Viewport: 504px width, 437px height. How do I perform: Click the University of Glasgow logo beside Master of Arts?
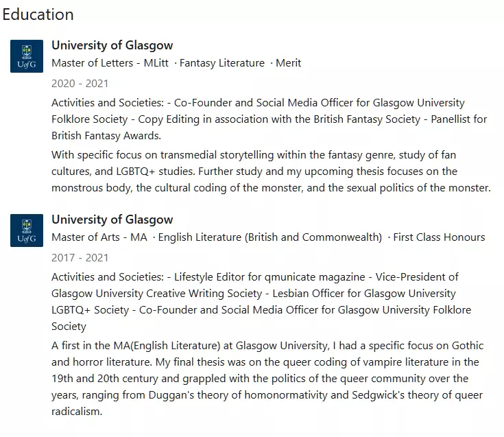(26, 231)
